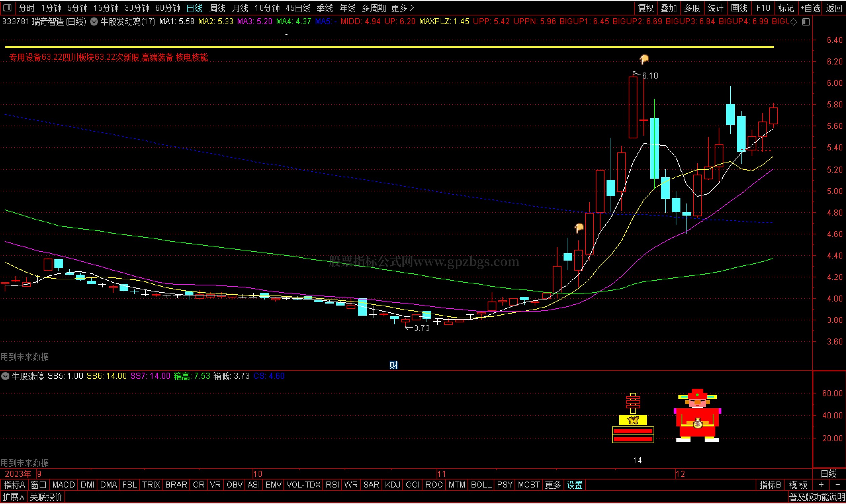Click the 窗口 window count button
Image resolution: width=846 pixels, height=504 pixels.
38,485
